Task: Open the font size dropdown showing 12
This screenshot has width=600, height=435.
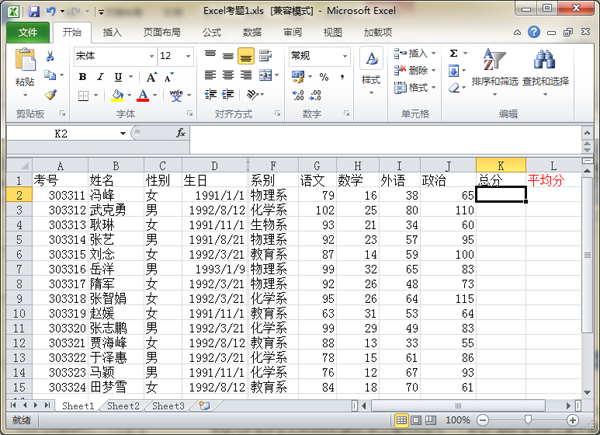Action: pyautogui.click(x=190, y=56)
